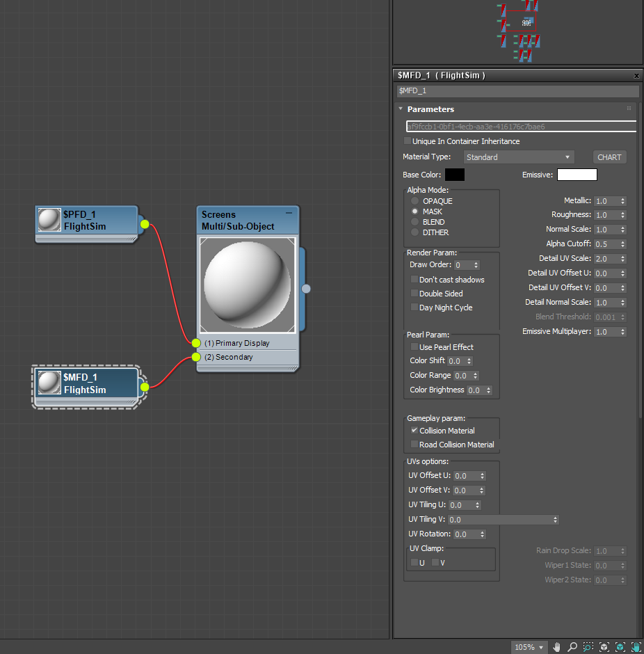Enable Don't cast shadows
Screen dimensions: 644x654
(x=414, y=280)
